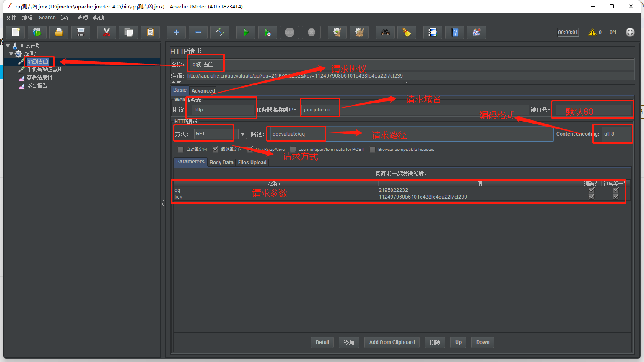Expand all nodes with the plus icon

pyautogui.click(x=176, y=32)
